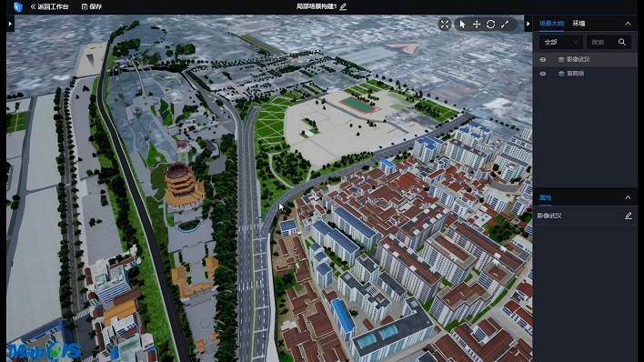This screenshot has height=362, width=644.
Task: Click the edit pencil icon in properties panel
Action: coord(628,216)
